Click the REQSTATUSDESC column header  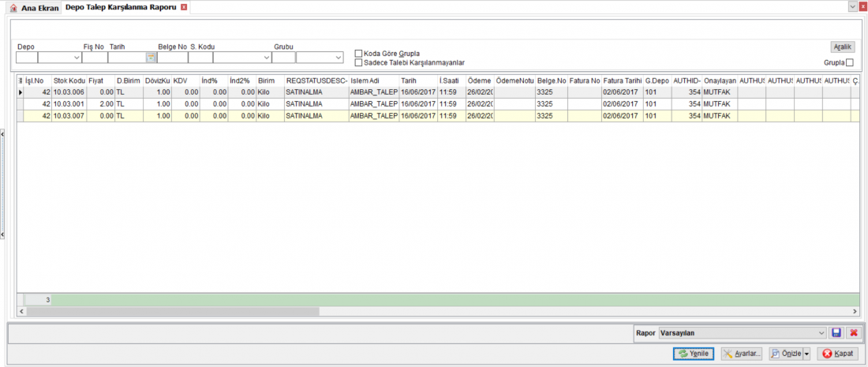(316, 81)
